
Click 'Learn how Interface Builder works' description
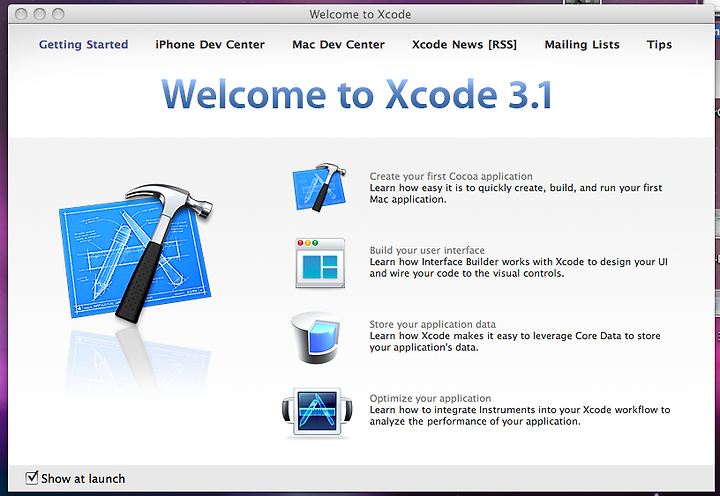(518, 267)
